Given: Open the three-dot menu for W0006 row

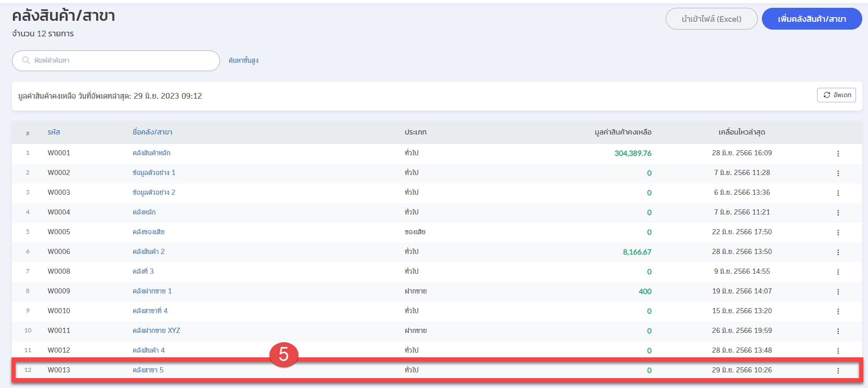Looking at the screenshot, I should (x=837, y=252).
